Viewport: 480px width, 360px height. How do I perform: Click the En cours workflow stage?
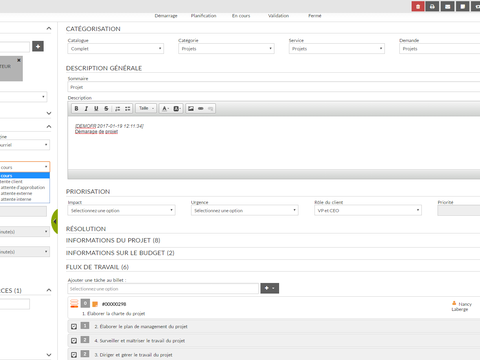click(241, 16)
